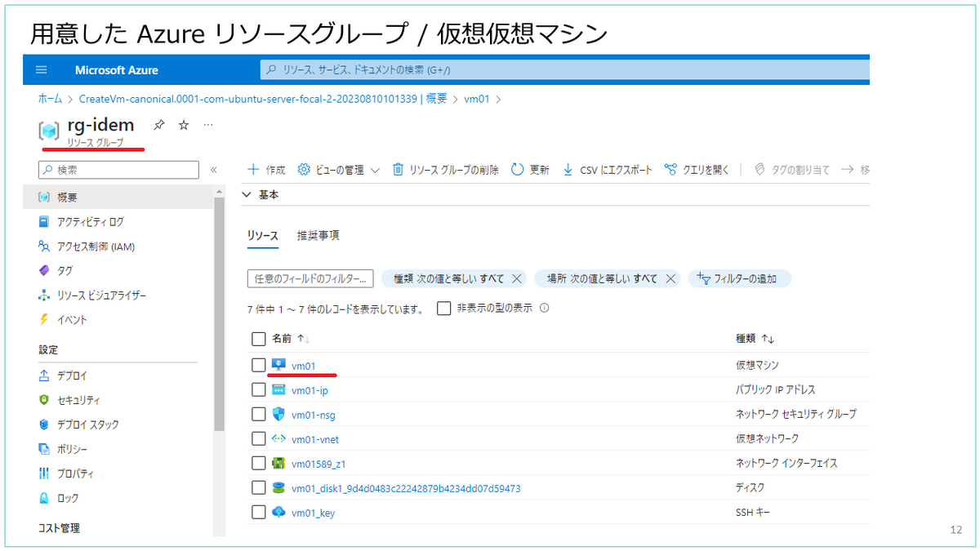Click リソース グループの削除 button
Viewport: 980px width, 551px height.
[446, 170]
